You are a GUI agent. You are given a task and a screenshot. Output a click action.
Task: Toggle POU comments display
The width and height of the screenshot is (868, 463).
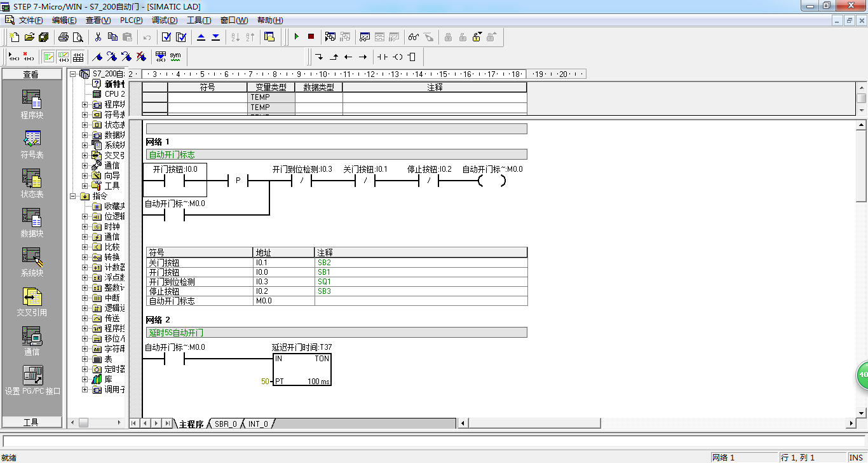click(x=49, y=57)
